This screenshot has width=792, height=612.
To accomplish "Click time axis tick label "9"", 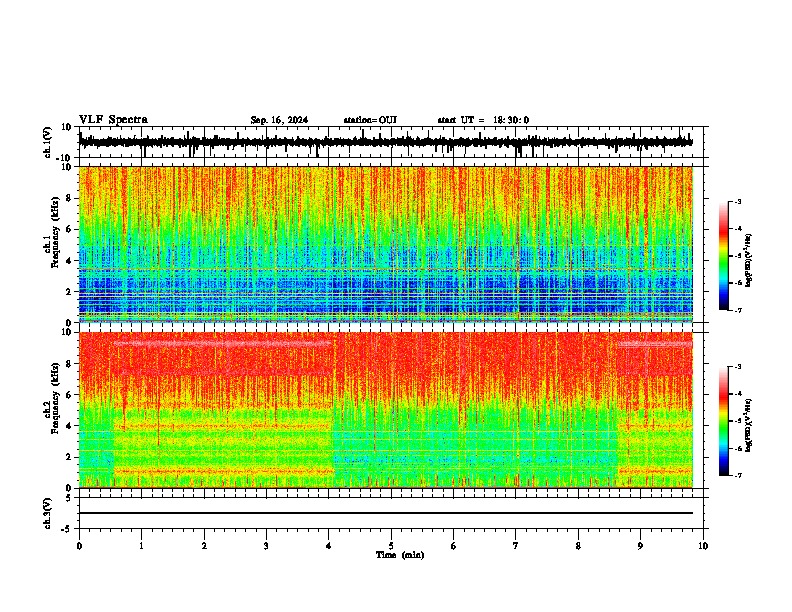I will tap(640, 545).
